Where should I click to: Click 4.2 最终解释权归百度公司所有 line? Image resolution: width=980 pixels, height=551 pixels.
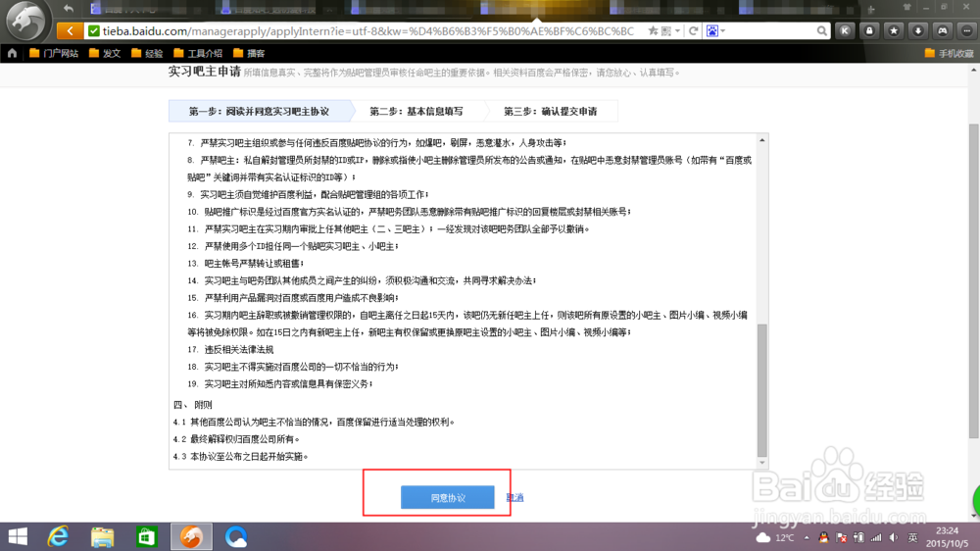click(236, 439)
